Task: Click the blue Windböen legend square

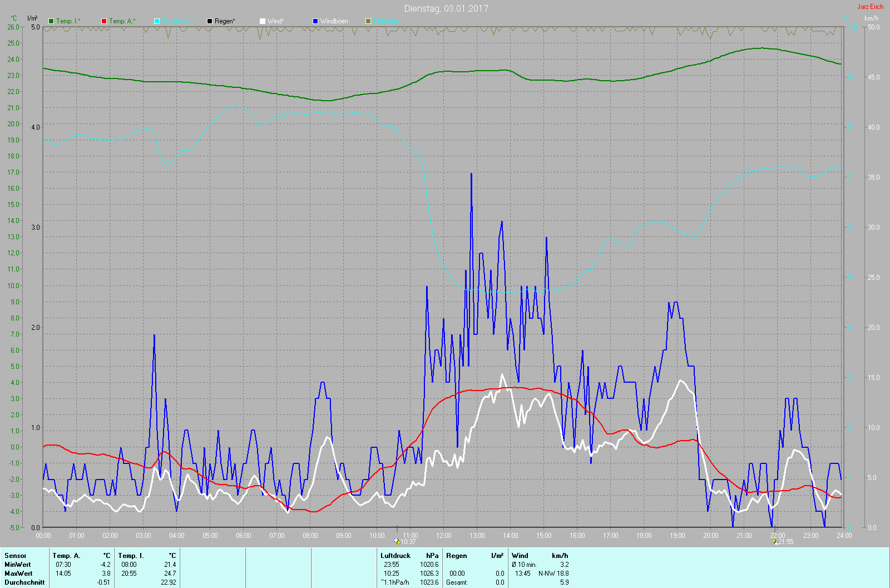Action: point(315,21)
